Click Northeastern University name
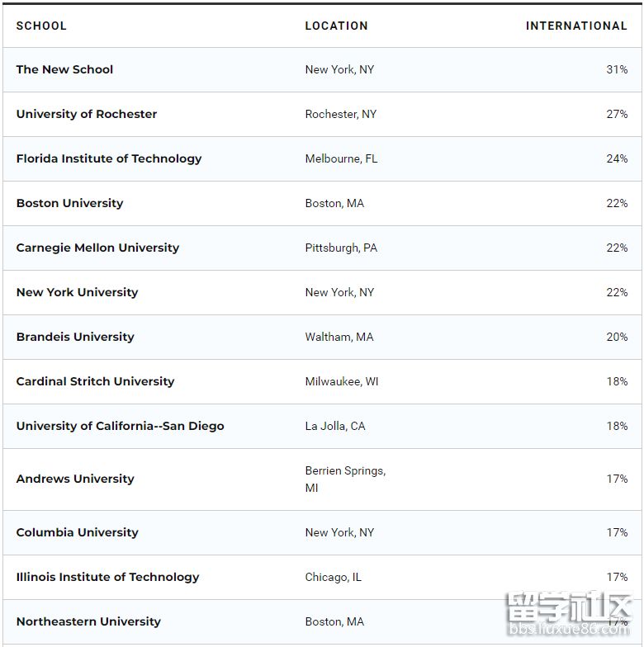 tap(88, 621)
